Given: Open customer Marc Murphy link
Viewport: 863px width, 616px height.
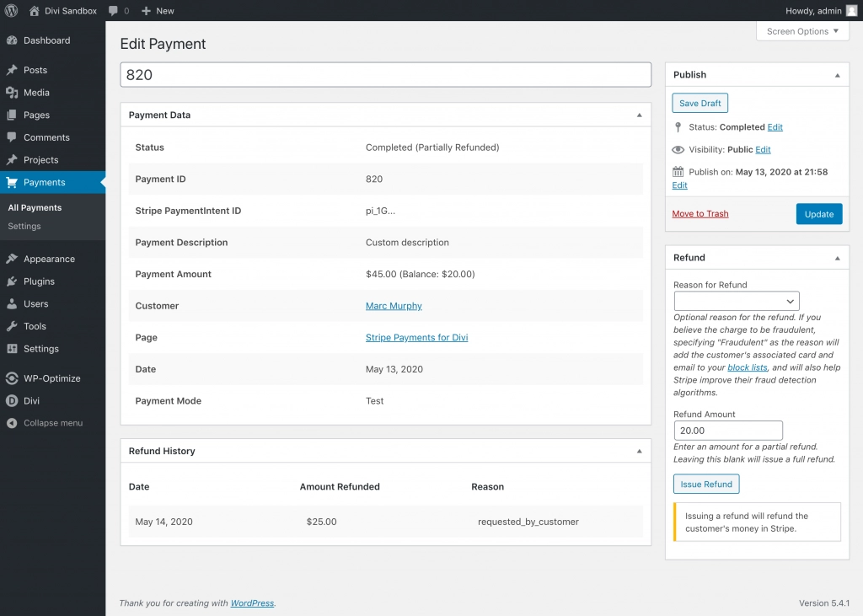Looking at the screenshot, I should [x=394, y=306].
